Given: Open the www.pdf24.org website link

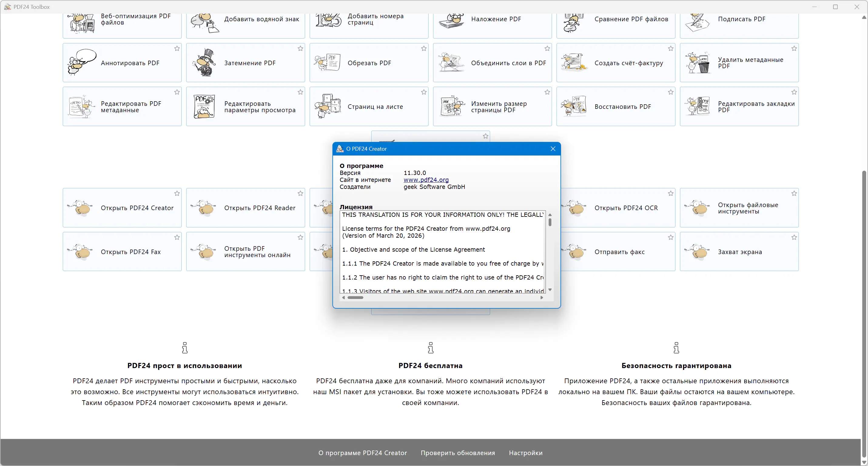Looking at the screenshot, I should pos(426,180).
